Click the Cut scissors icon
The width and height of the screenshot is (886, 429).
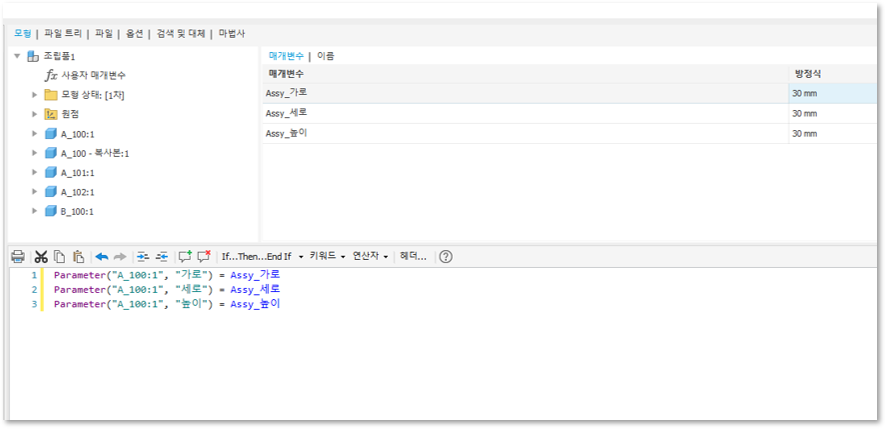pyautogui.click(x=41, y=256)
